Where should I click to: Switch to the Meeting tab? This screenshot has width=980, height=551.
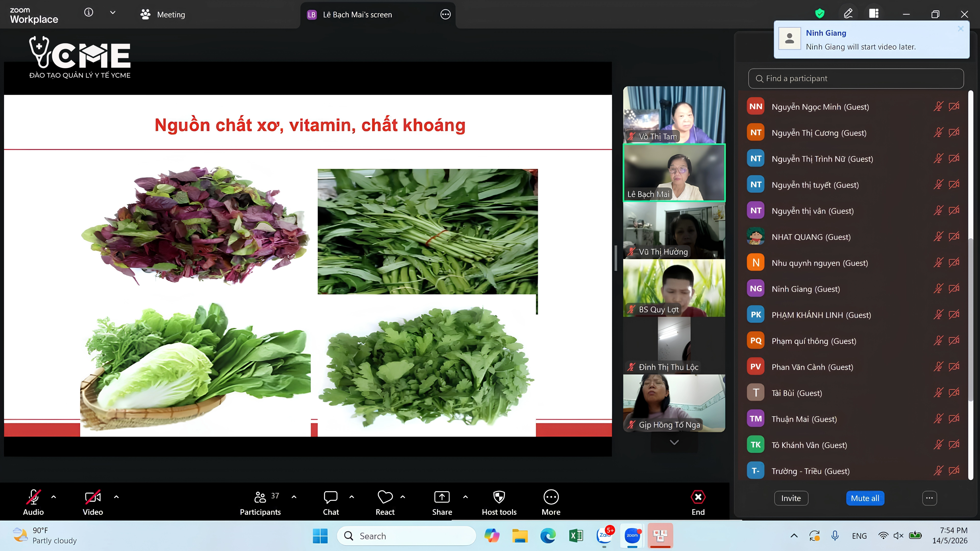(x=163, y=15)
